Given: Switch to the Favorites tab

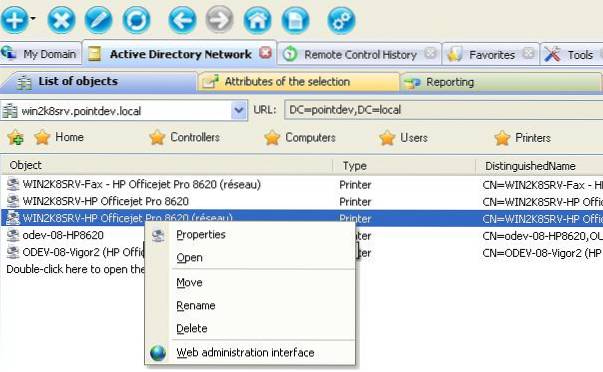Looking at the screenshot, I should [491, 55].
